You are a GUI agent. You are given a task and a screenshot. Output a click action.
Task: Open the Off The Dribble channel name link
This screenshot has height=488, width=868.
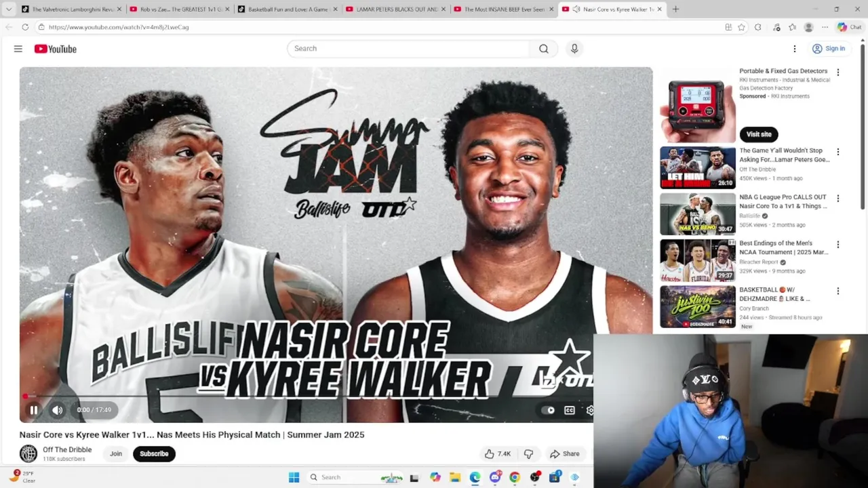point(67,449)
